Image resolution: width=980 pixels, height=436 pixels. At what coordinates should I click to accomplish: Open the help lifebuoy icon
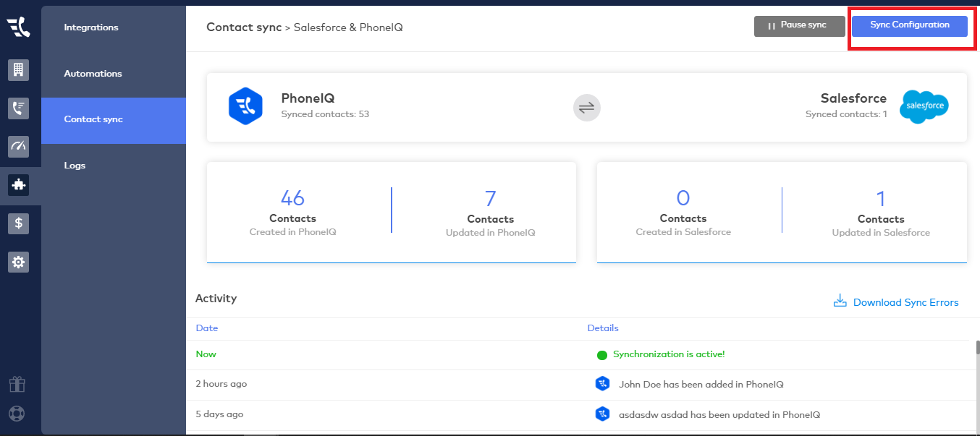(17, 414)
